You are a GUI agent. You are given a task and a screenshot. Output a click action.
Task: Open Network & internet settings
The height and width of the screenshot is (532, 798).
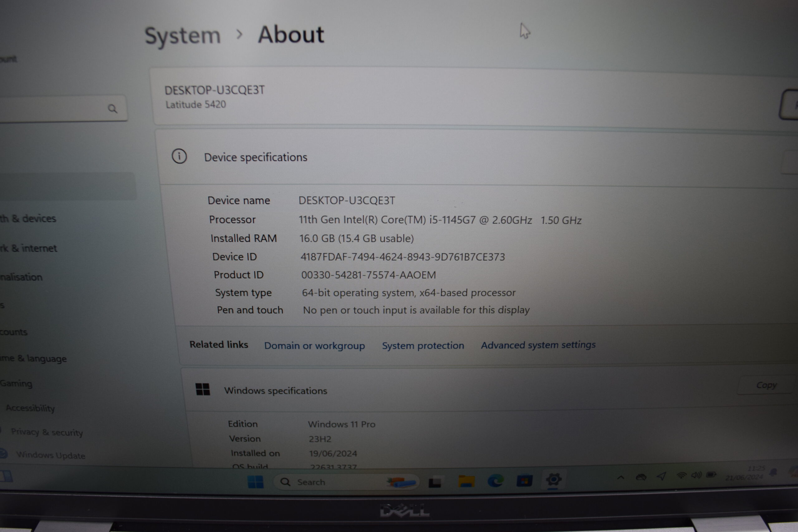[x=28, y=248]
